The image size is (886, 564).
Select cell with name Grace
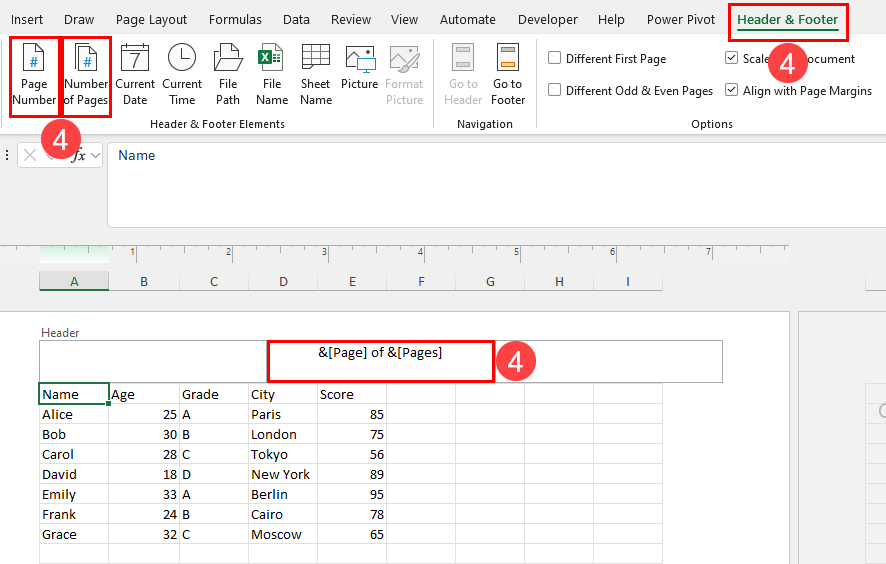[74, 534]
